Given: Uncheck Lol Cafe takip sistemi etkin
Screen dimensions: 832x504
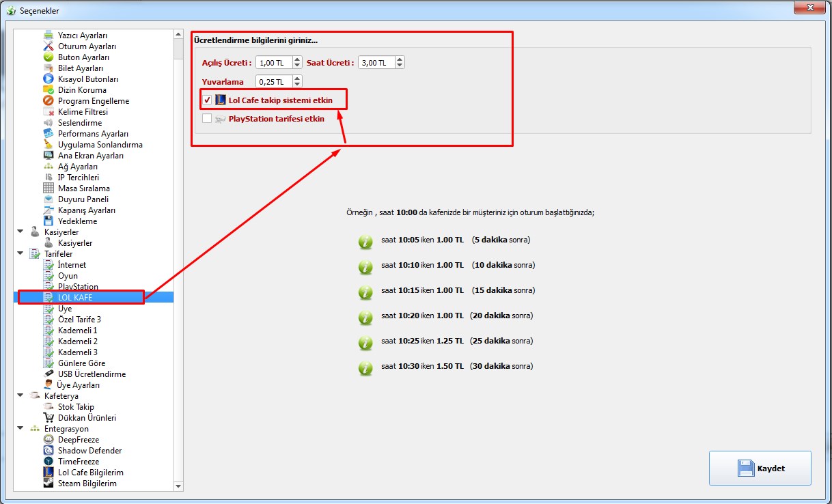Looking at the screenshot, I should (207, 100).
